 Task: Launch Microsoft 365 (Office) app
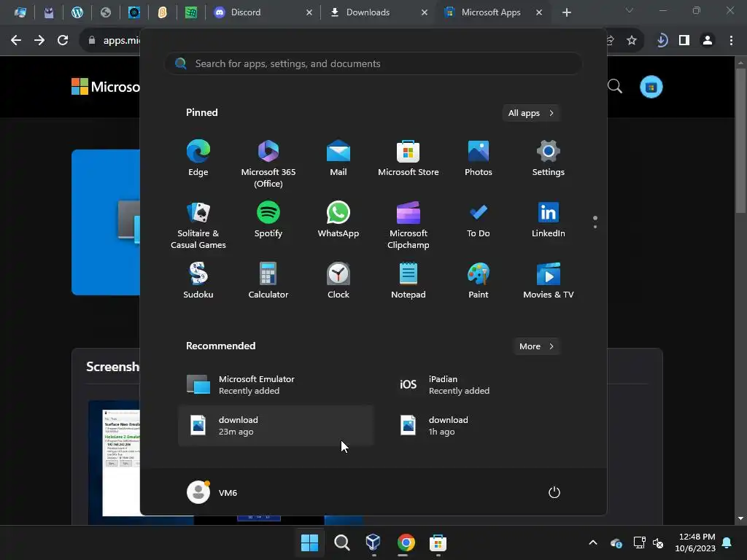point(268,164)
